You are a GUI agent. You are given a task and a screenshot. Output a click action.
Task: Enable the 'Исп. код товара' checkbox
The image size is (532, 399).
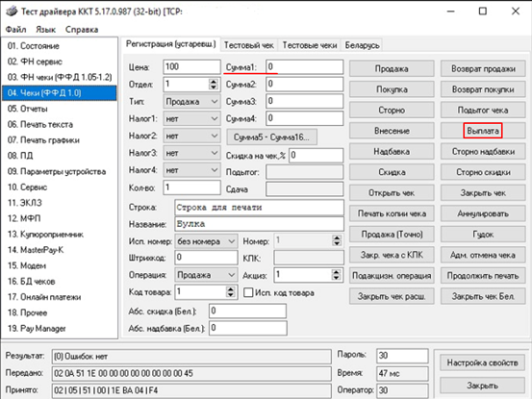(248, 292)
